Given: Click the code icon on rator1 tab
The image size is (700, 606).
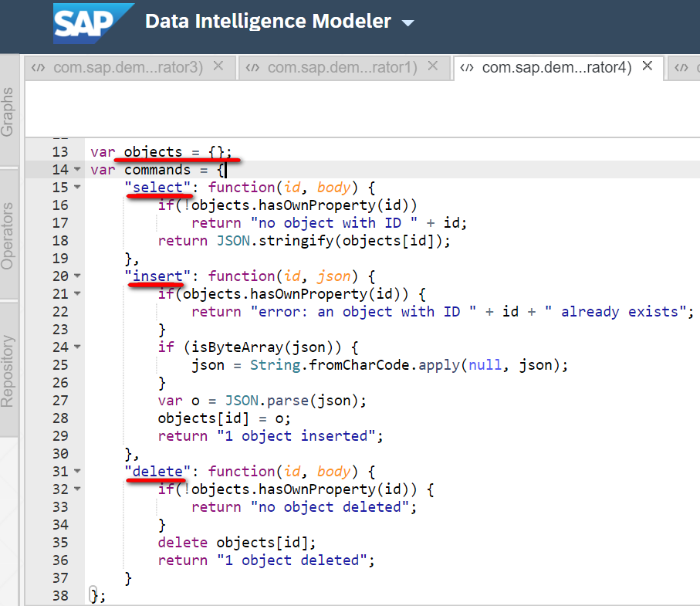Looking at the screenshot, I should [x=252, y=68].
